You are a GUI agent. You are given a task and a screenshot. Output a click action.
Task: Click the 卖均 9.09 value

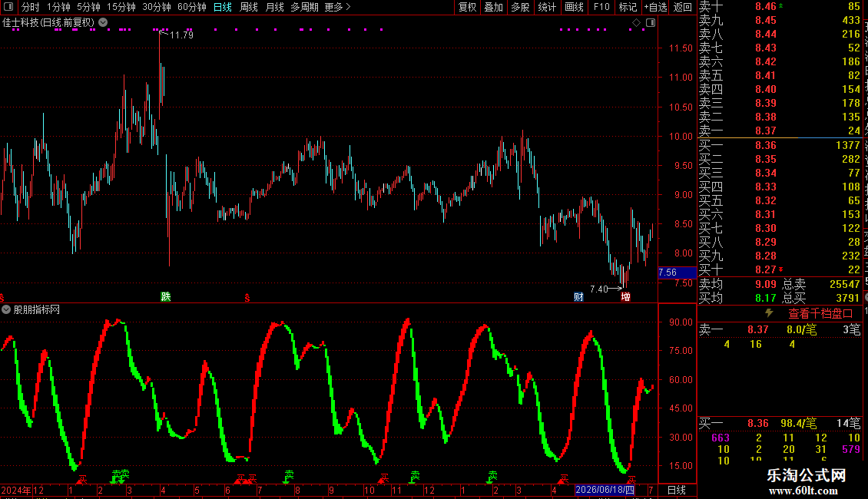(766, 284)
